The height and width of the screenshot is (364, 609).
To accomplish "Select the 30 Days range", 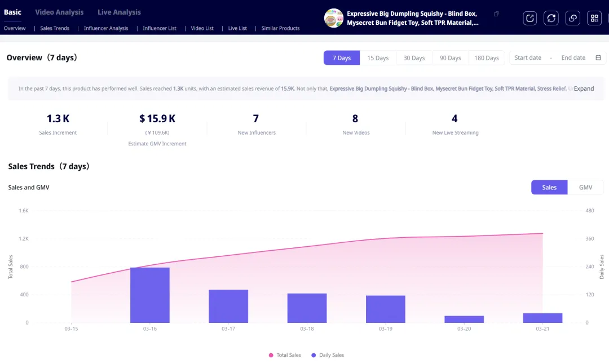I will 414,58.
